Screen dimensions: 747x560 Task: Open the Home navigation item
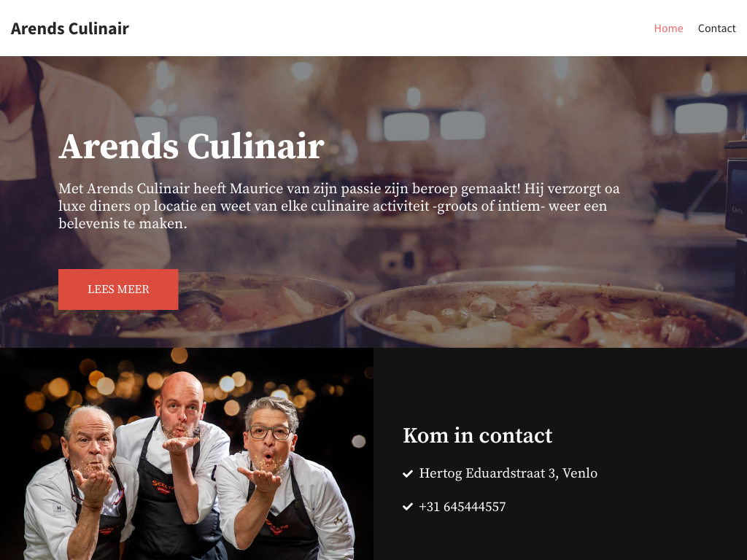668,28
